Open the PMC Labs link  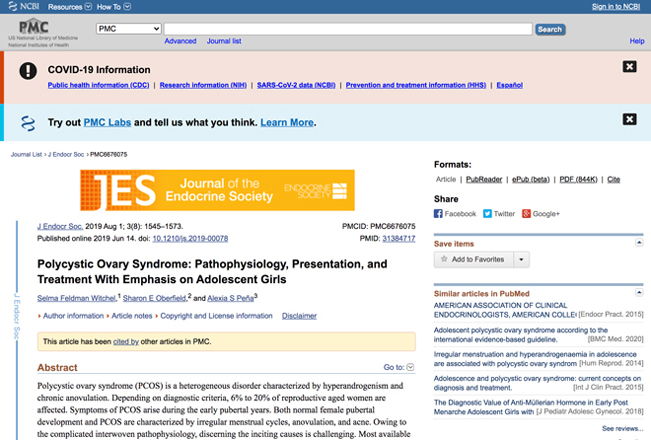[107, 122]
